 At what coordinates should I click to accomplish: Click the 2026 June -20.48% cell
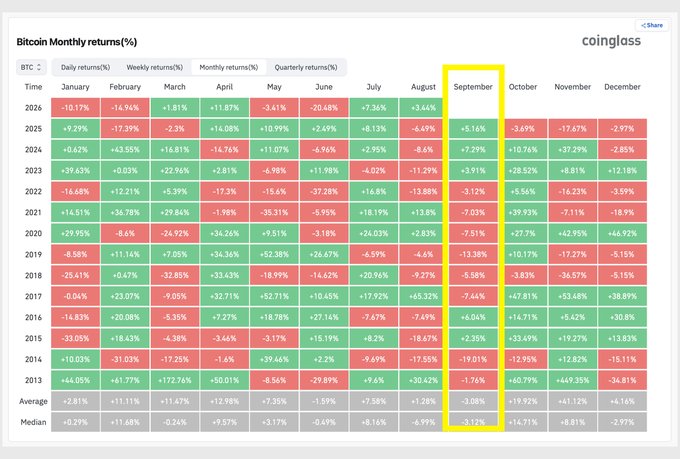pos(324,108)
